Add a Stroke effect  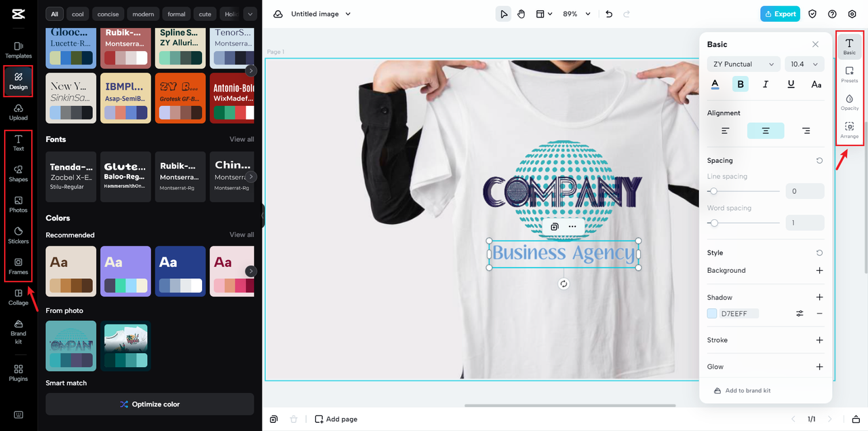point(819,340)
